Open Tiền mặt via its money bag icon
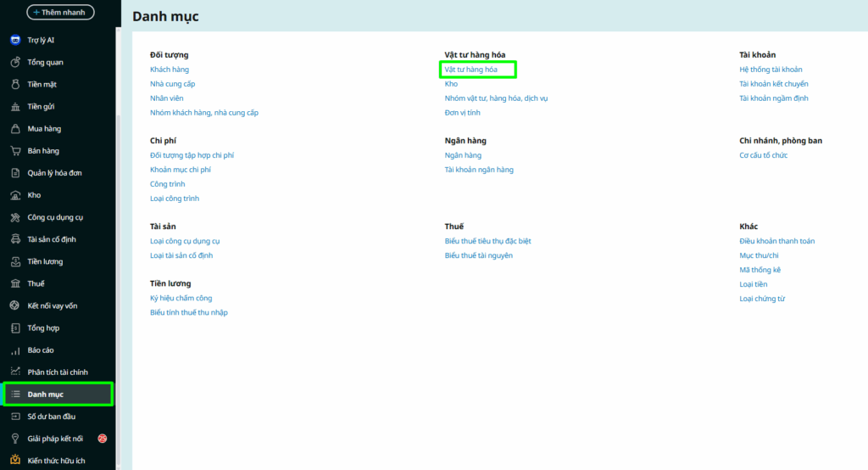The image size is (868, 470). coord(14,84)
